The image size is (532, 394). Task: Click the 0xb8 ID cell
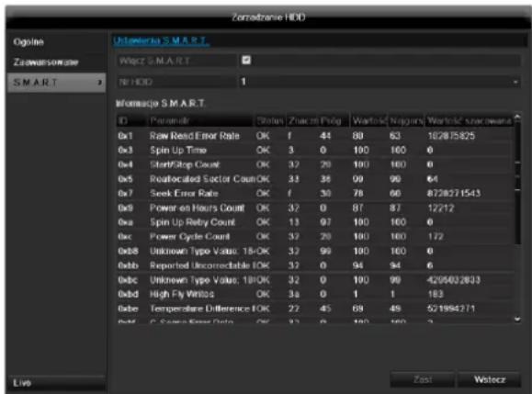click(x=128, y=252)
